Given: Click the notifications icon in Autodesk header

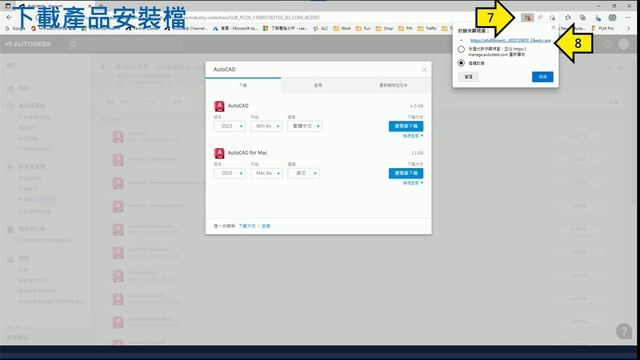Looking at the screenshot, I should [x=608, y=44].
